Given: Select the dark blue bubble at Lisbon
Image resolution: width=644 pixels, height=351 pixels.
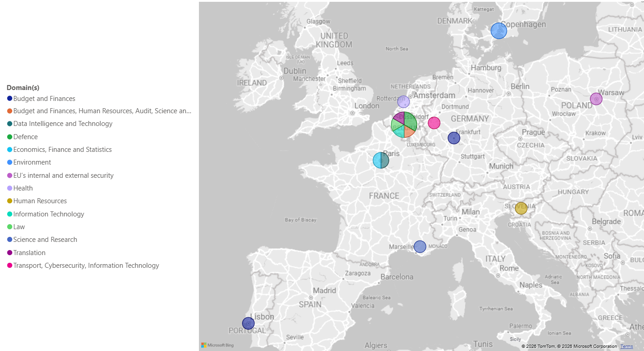Looking at the screenshot, I should pyautogui.click(x=248, y=323).
